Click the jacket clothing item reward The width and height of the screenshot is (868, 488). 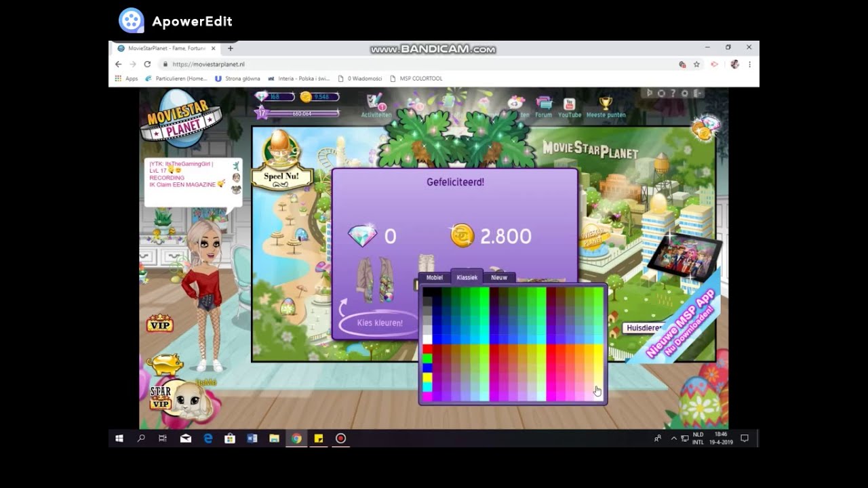376,279
